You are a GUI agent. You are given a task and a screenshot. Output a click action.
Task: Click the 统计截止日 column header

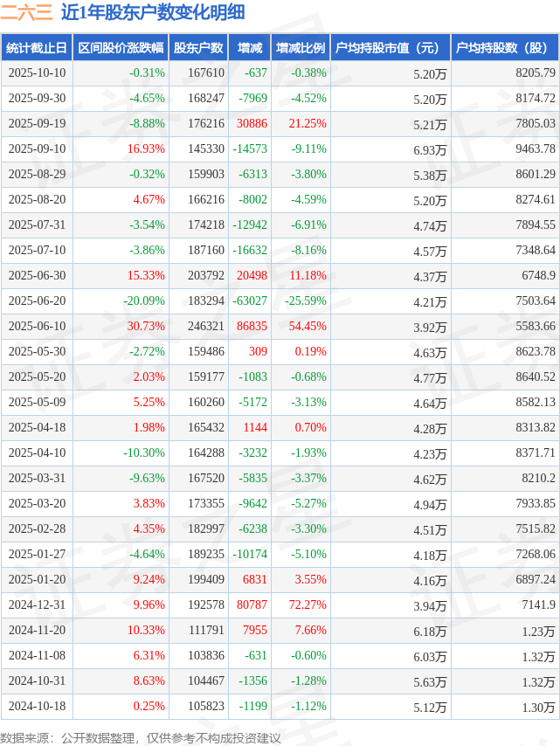[x=37, y=48]
